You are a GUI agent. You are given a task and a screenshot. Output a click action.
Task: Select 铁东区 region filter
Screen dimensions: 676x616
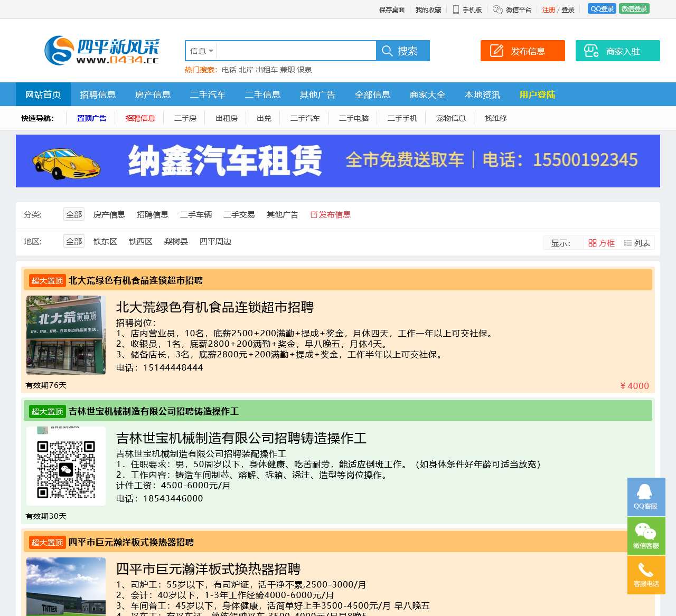(105, 242)
